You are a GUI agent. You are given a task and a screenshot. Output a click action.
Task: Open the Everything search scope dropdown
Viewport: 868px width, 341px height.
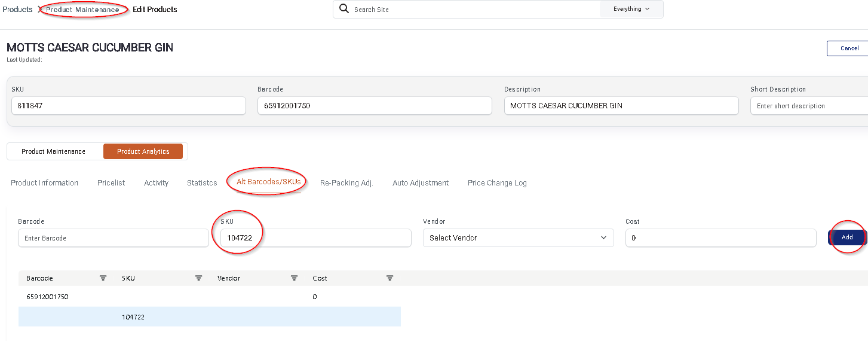(631, 9)
